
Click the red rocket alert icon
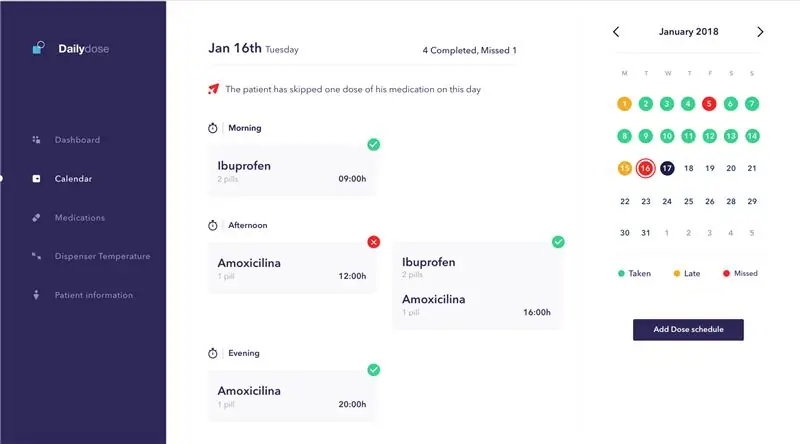[x=213, y=89]
